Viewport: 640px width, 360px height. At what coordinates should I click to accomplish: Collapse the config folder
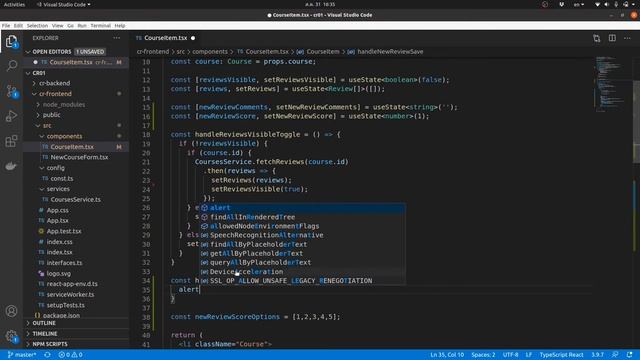point(76,168)
